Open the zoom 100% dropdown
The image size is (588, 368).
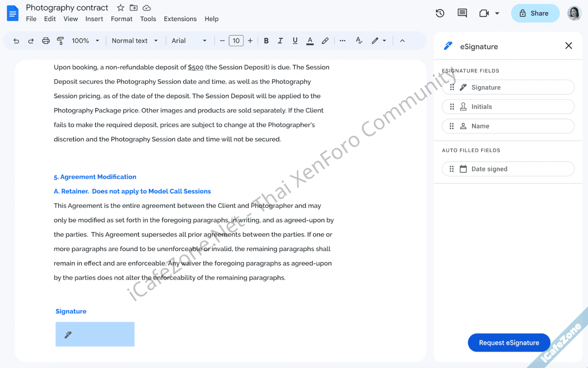tap(85, 41)
